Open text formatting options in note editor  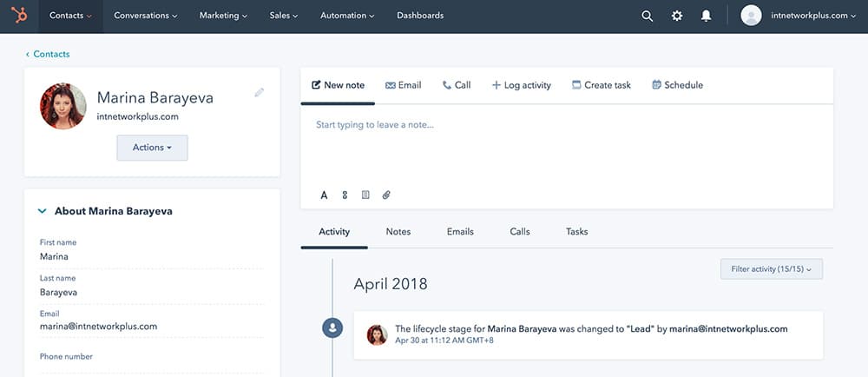[324, 195]
